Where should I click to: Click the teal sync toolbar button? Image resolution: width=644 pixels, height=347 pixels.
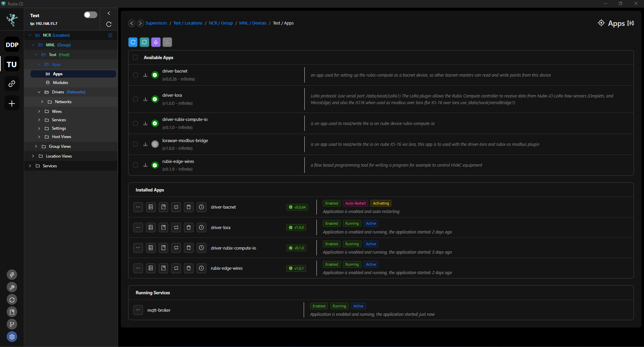pos(145,42)
